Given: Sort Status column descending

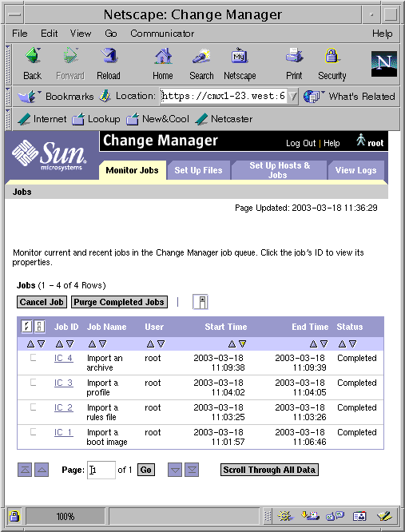Looking at the screenshot, I should [x=353, y=344].
